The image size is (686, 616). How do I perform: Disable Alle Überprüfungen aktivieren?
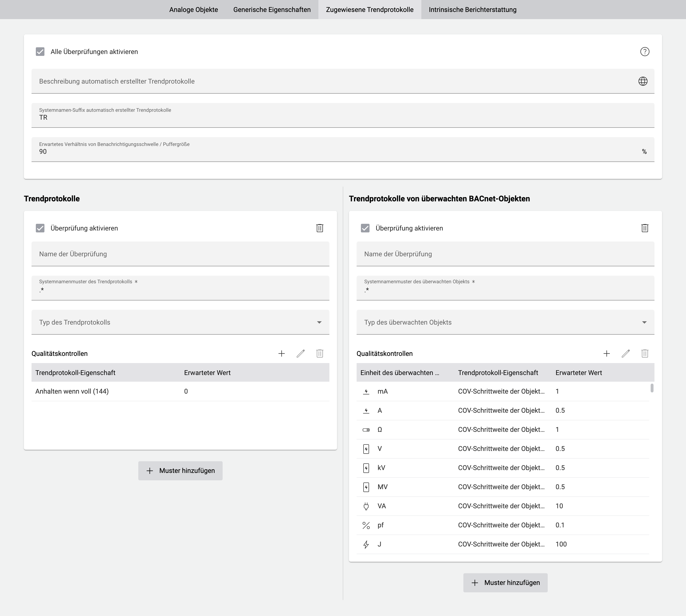click(x=40, y=52)
